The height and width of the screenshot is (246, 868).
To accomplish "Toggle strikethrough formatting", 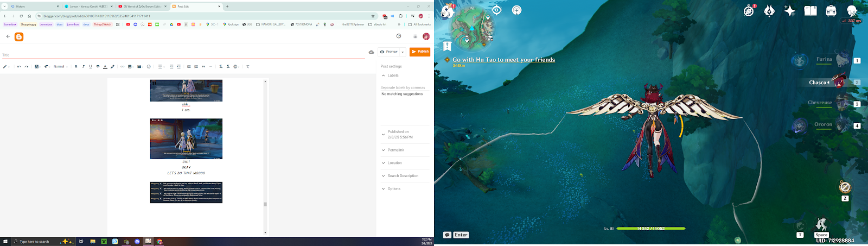I will coord(98,67).
